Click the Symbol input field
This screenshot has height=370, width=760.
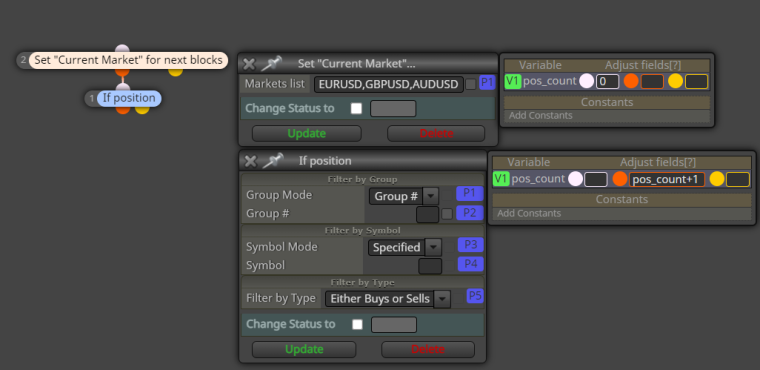tap(430, 266)
